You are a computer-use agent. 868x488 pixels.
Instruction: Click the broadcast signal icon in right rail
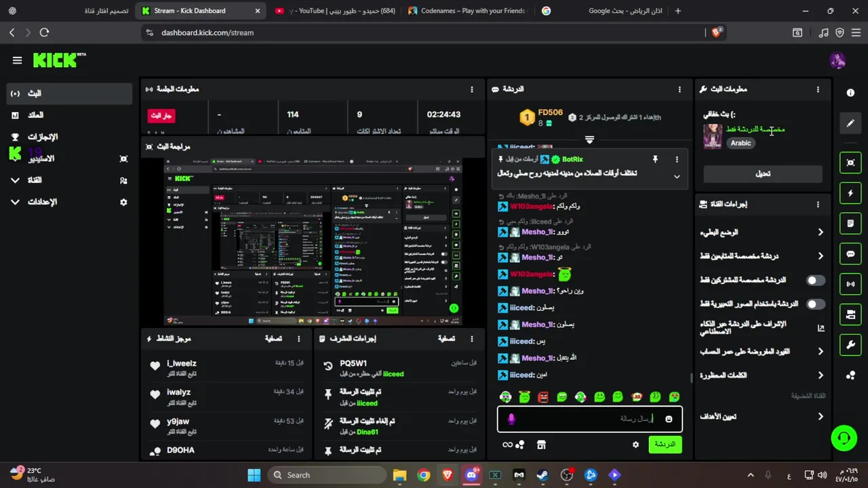(850, 284)
